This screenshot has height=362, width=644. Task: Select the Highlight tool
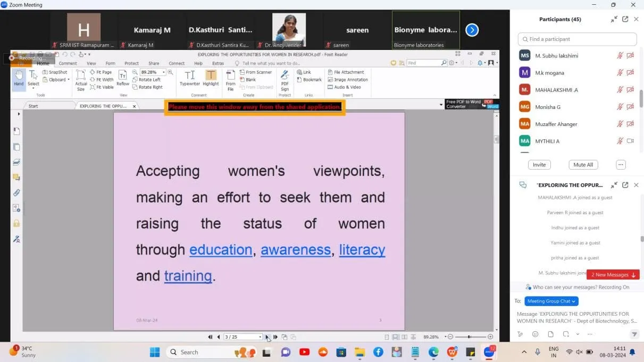pos(211,78)
